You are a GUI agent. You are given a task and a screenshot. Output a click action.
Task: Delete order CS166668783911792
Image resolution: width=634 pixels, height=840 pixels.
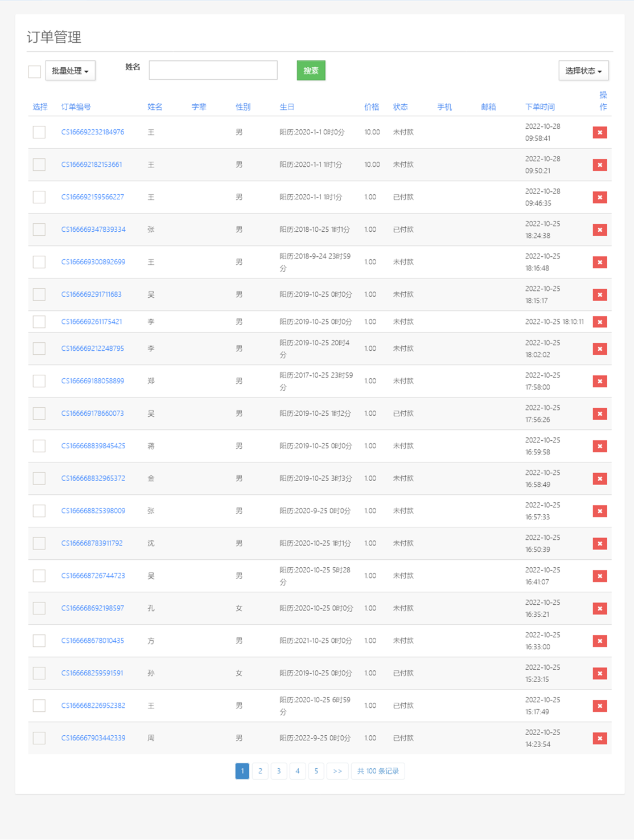600,543
